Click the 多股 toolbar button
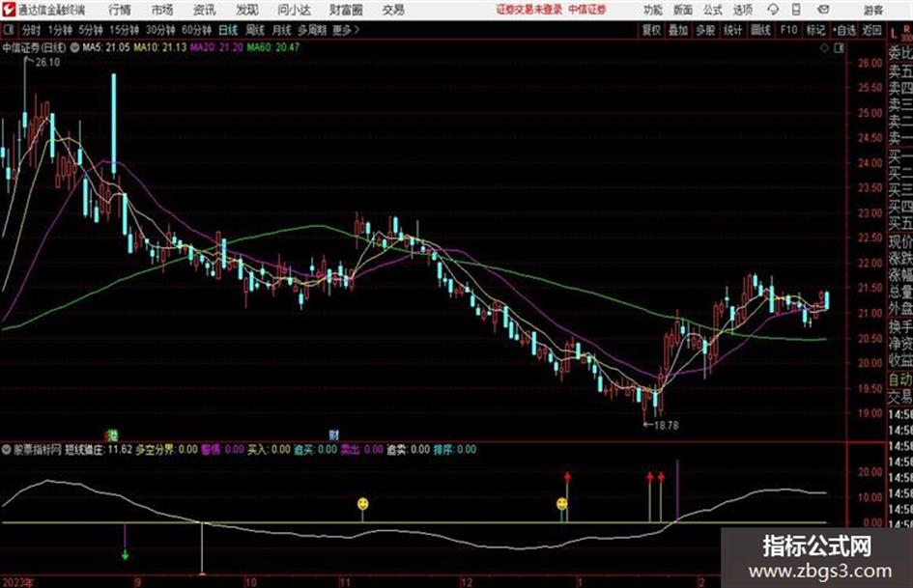This screenshot has width=913, height=588. (x=705, y=30)
